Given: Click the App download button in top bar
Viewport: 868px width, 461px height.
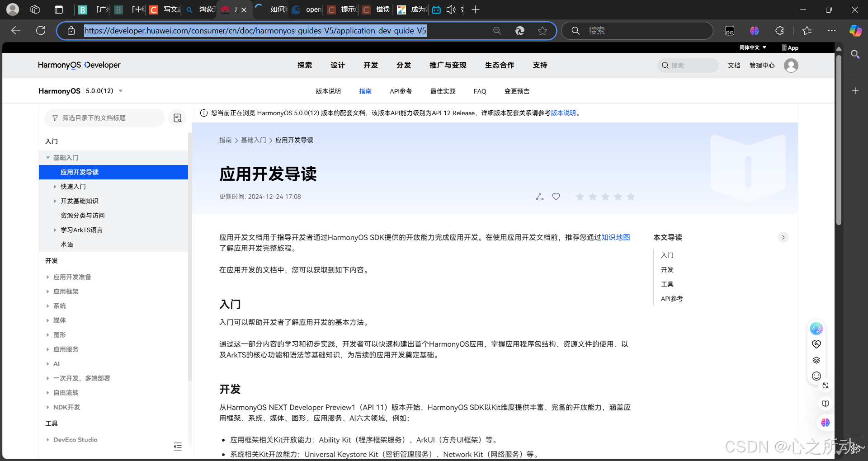Looking at the screenshot, I should [x=790, y=47].
